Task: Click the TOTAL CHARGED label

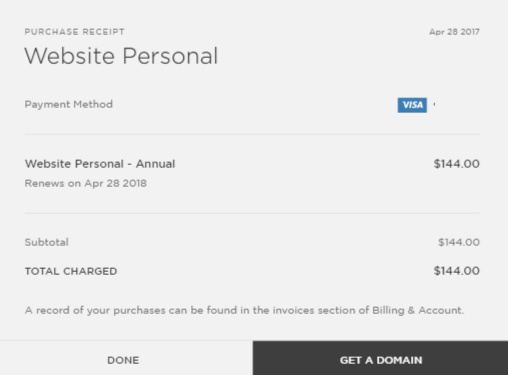Action: click(71, 271)
